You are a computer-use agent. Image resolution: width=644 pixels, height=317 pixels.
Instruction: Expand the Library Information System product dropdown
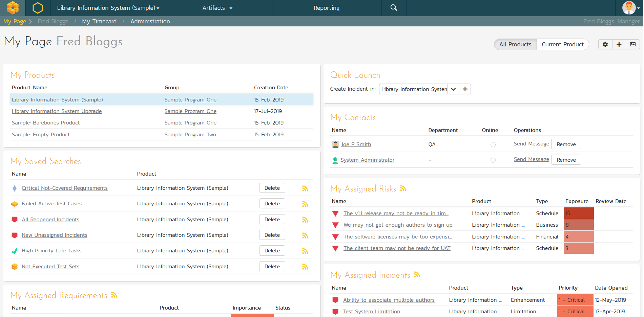[x=108, y=8]
